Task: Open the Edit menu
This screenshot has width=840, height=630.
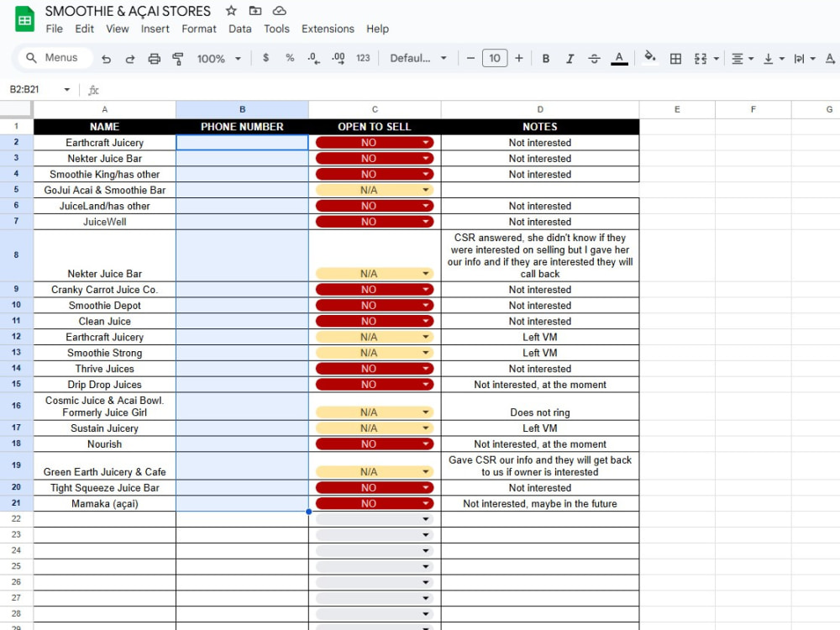Action: [x=84, y=29]
